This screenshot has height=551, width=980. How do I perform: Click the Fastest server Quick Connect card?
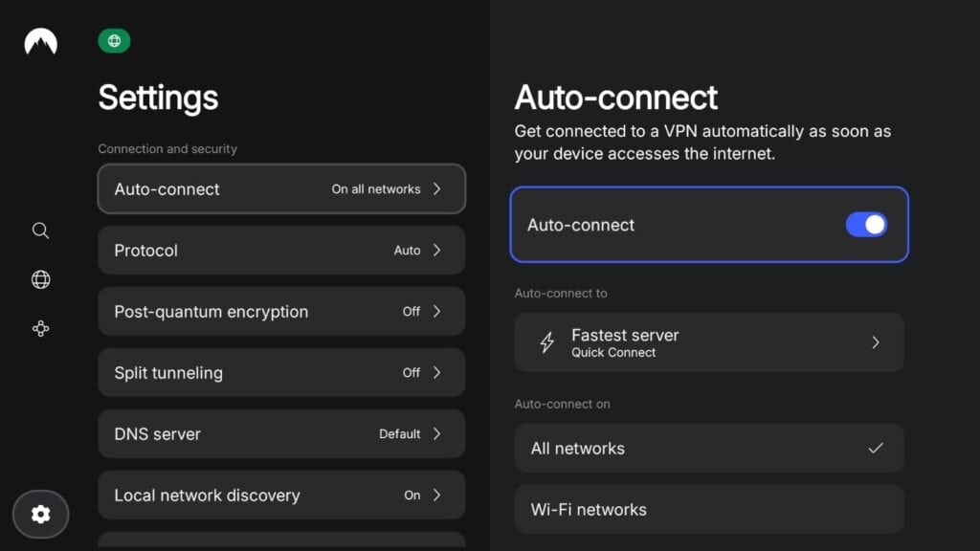click(x=708, y=342)
